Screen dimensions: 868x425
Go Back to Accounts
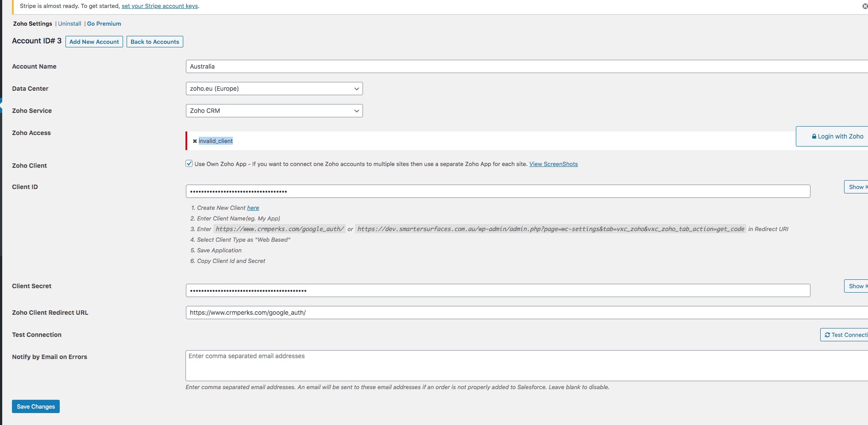click(155, 42)
